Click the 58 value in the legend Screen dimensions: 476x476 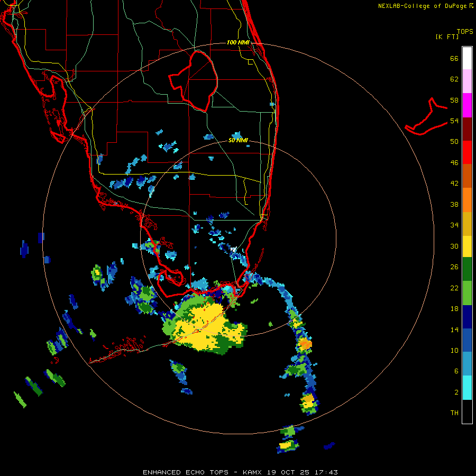454,100
